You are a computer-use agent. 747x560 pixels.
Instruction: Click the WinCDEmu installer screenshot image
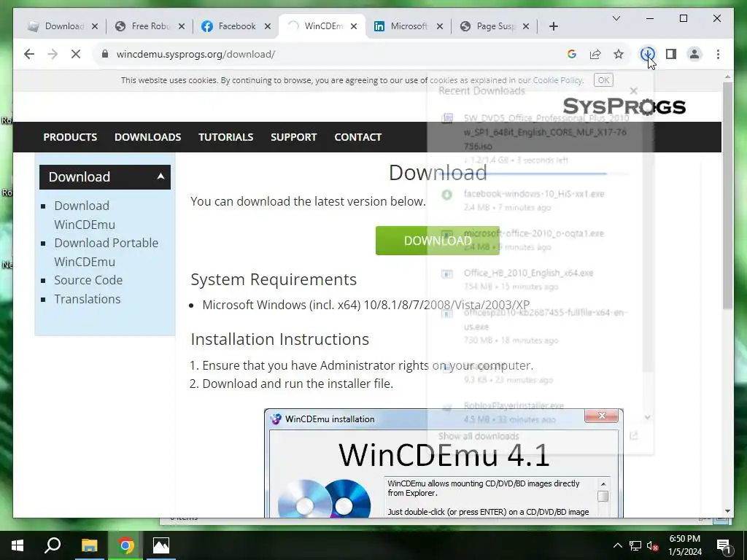click(444, 463)
